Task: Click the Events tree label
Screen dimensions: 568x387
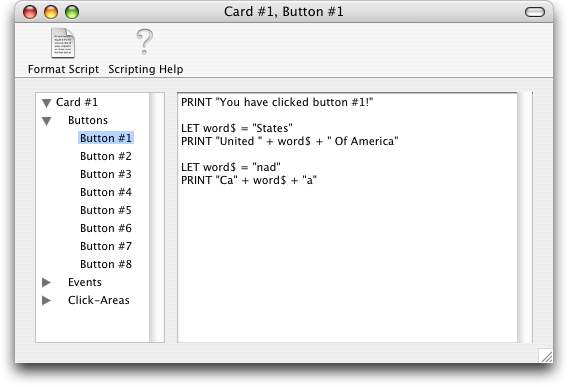Action: [x=85, y=282]
